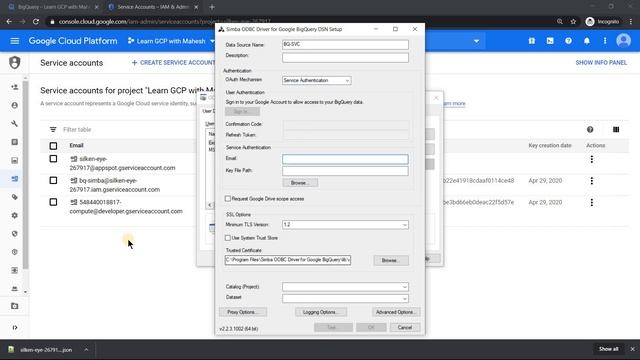Viewport: 640px width, 360px height.
Task: Expand the header search bar dropdown arrow
Action: tap(476, 41)
